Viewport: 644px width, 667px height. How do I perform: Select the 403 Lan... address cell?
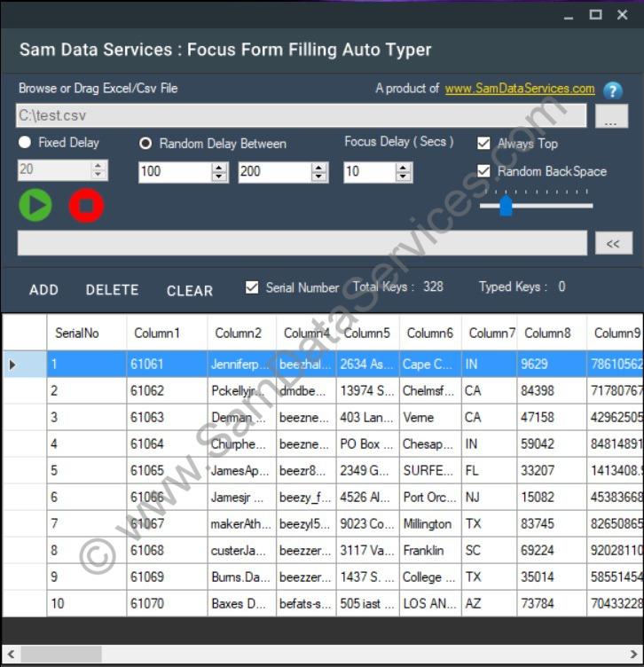[x=368, y=417]
